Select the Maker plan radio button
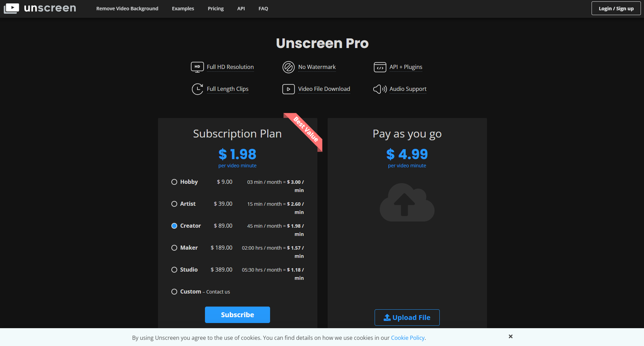644x346 pixels. [174, 248]
